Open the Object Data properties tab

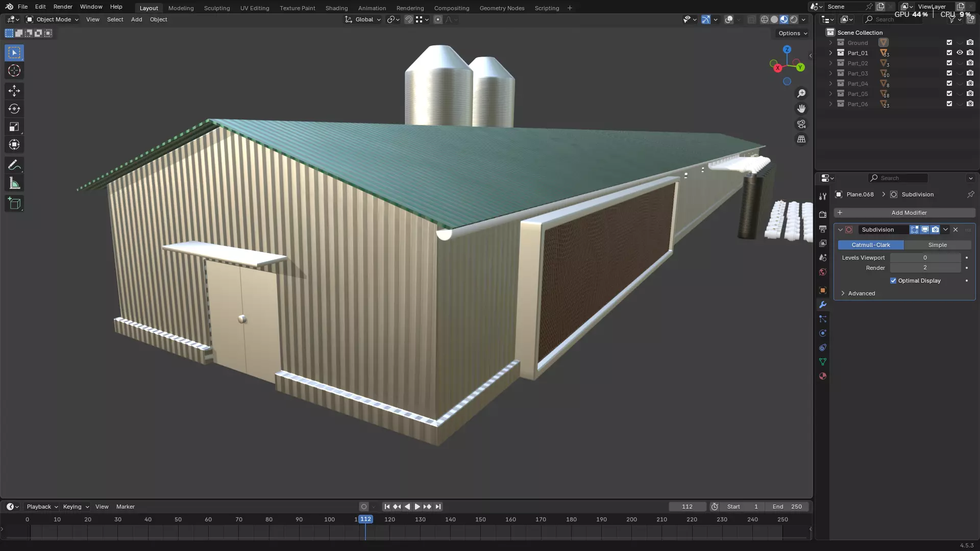tap(822, 362)
